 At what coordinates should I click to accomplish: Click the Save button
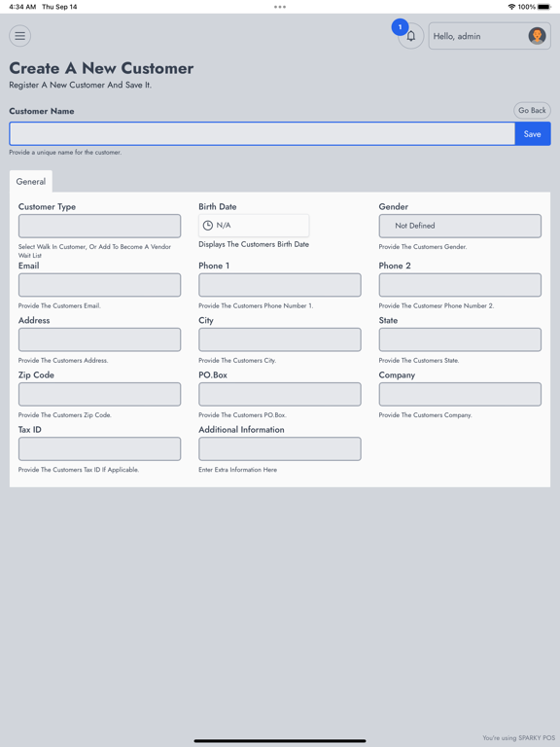pyautogui.click(x=533, y=134)
